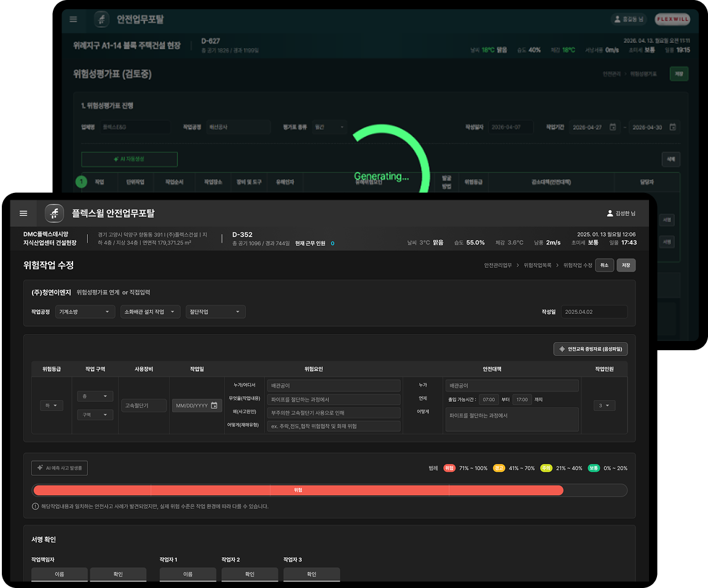Click the 확인 button under 작업자 2
This screenshot has height=588, width=708.
pos(250,574)
